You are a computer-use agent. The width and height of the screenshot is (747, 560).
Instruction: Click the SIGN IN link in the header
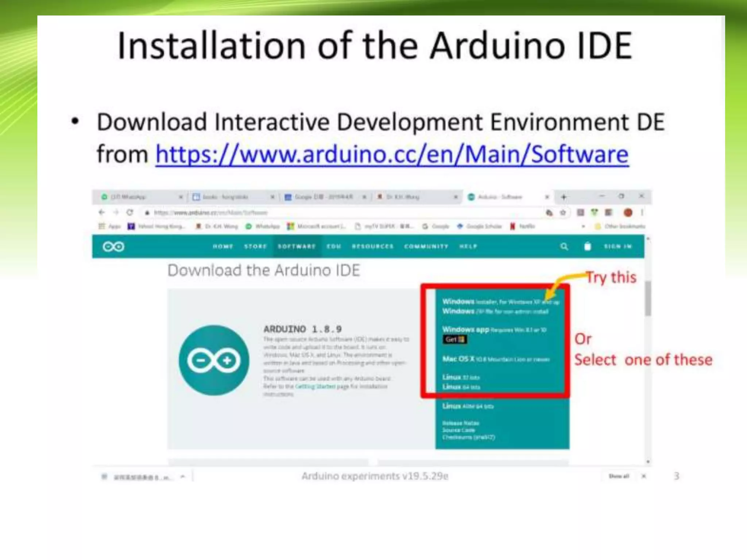(x=618, y=247)
